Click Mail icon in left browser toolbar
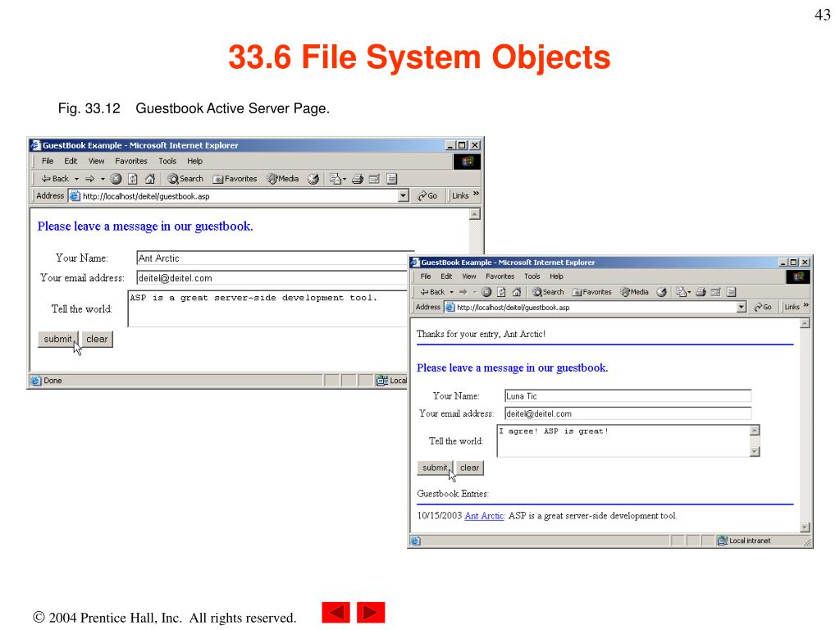 (336, 179)
